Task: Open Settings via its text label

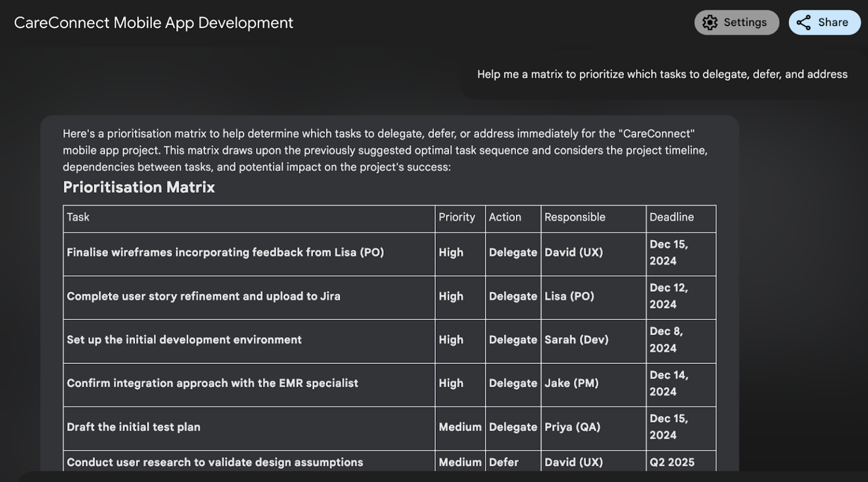Action: [745, 23]
